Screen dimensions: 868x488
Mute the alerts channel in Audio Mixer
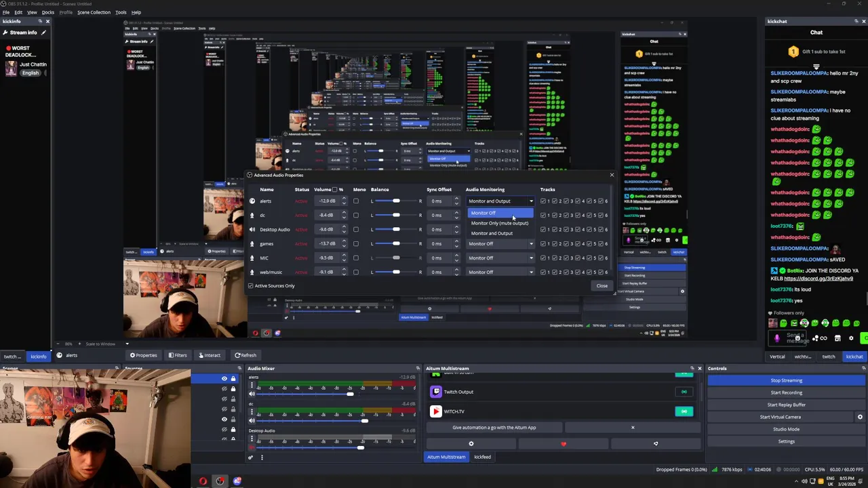coord(252,394)
